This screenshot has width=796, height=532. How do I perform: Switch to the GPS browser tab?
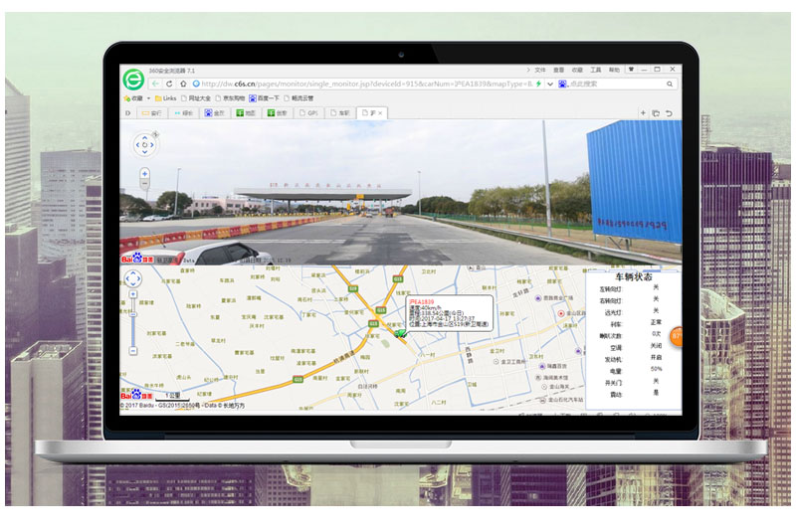pos(310,113)
